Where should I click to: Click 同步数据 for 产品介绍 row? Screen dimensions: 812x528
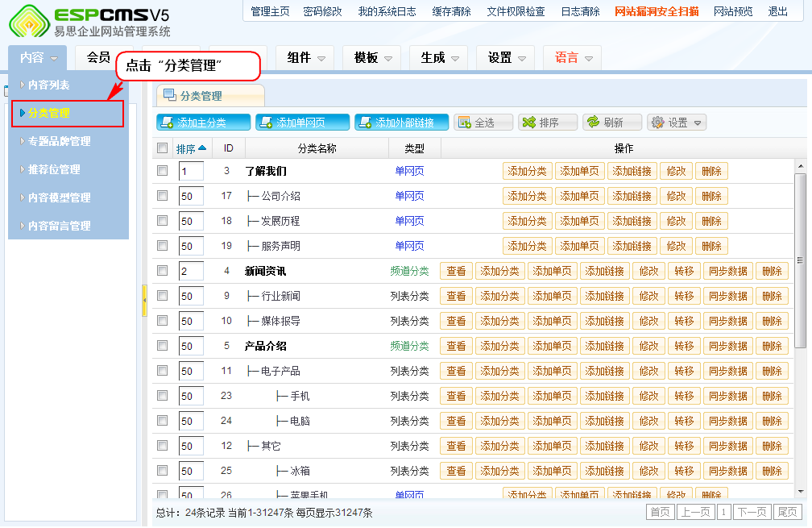coord(728,346)
